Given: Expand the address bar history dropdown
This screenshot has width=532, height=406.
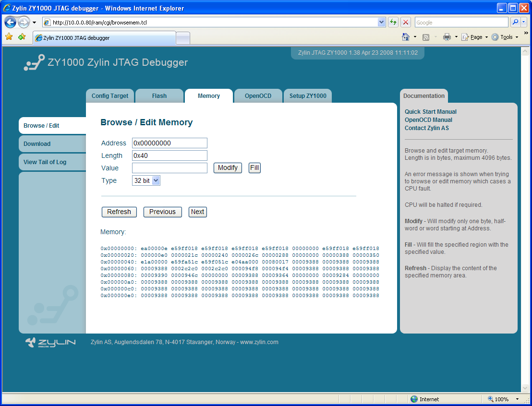Looking at the screenshot, I should coord(381,23).
